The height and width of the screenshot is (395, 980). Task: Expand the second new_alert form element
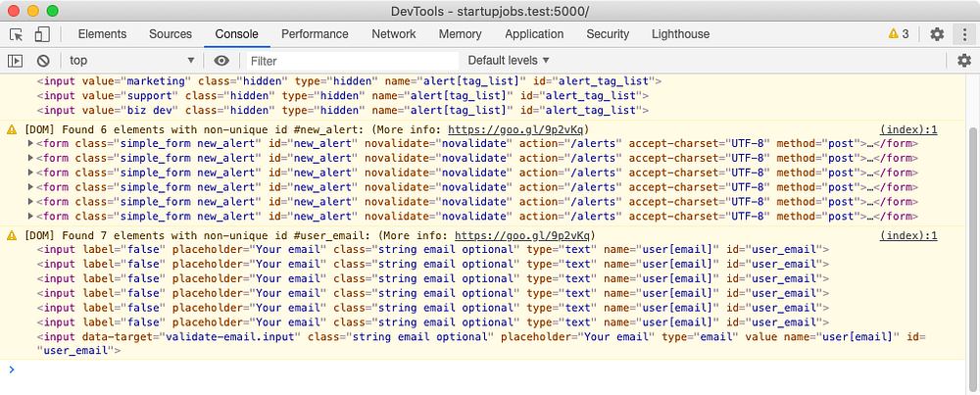[x=31, y=159]
